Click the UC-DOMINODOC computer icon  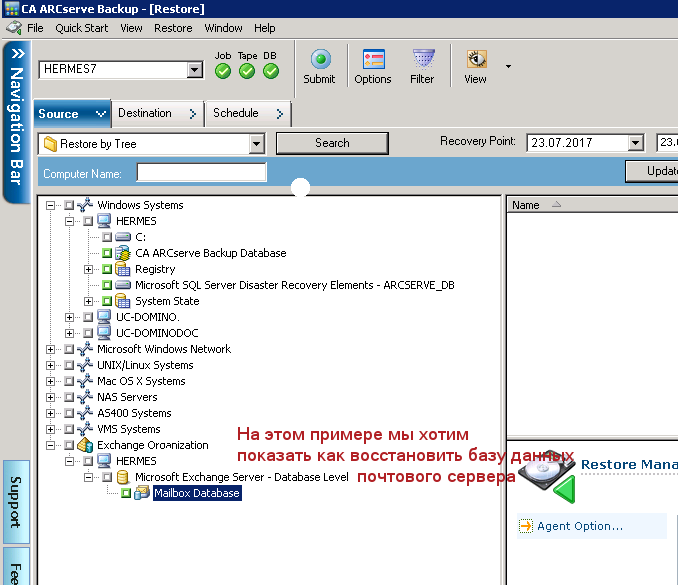pyautogui.click(x=104, y=333)
